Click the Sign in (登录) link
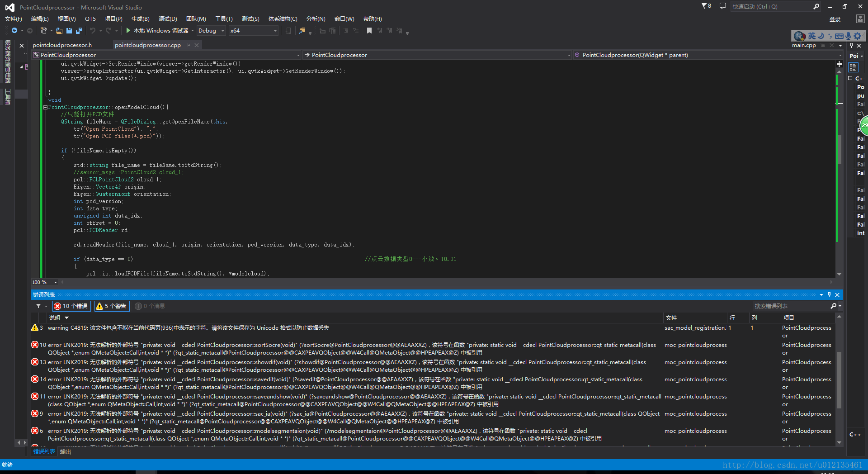868x474 pixels. [835, 19]
